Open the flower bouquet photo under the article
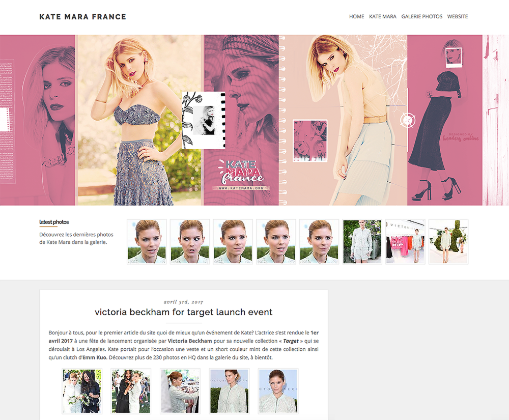Screen dimensions: 509x420 (82, 391)
